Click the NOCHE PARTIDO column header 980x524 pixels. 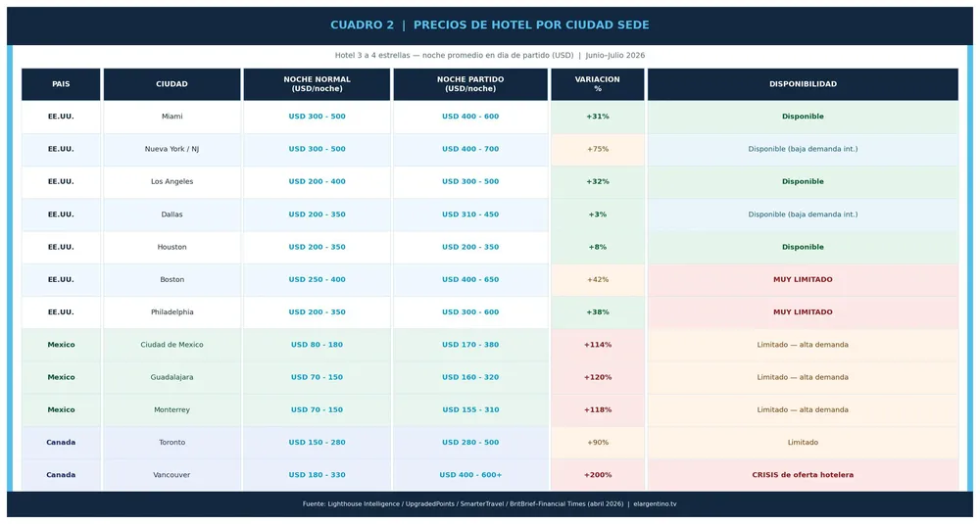(x=470, y=84)
